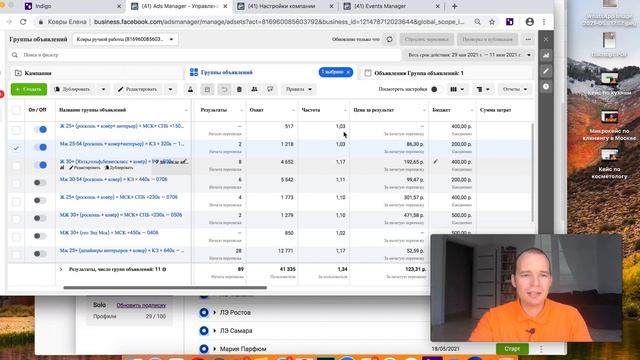The width and height of the screenshot is (640, 360).
Task: Open desktop file 'Кейс по кухням'
Action: point(609,84)
